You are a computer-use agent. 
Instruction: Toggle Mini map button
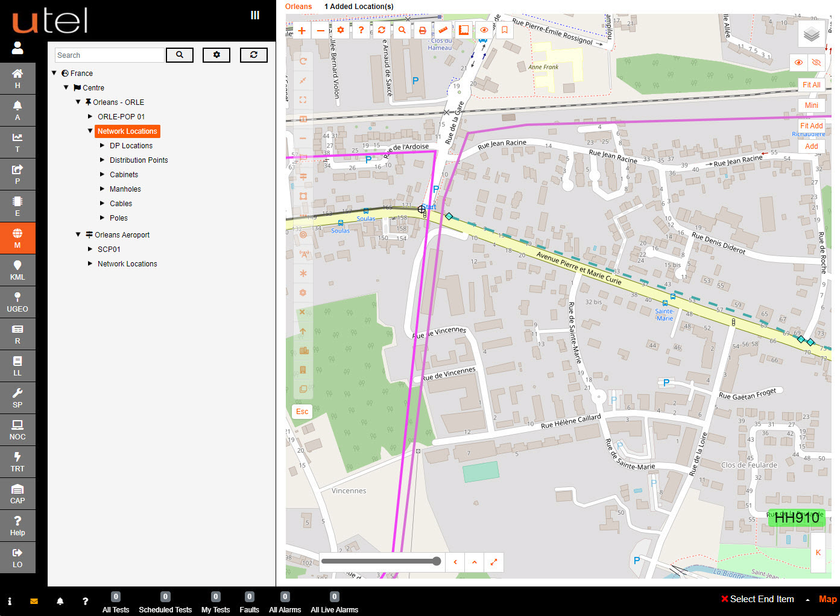pyautogui.click(x=812, y=105)
